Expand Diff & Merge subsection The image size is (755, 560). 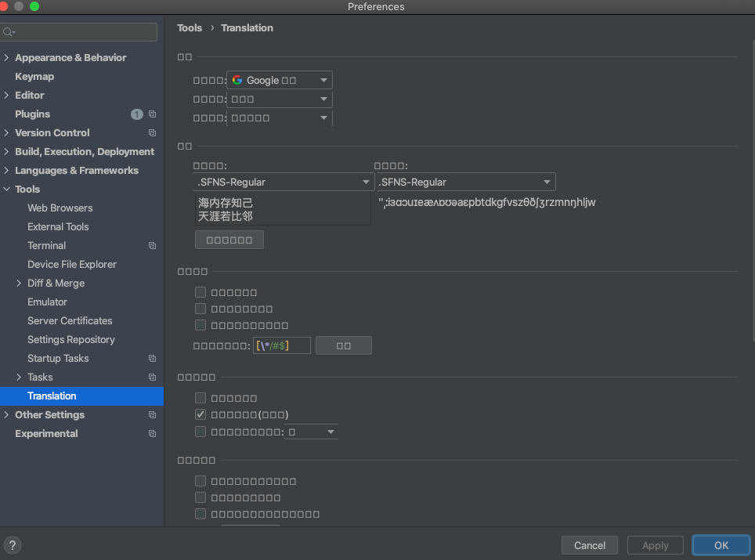[x=19, y=283]
